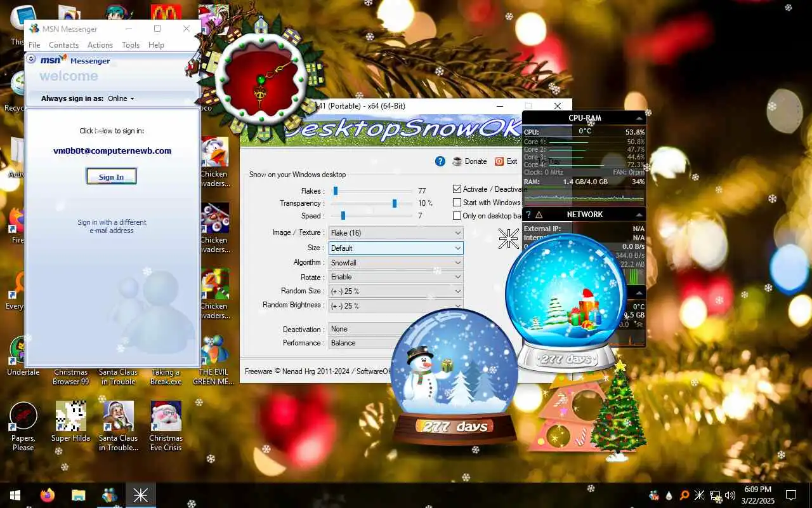Open the Rotate dropdown set to Enable
The image size is (812, 508).
pyautogui.click(x=396, y=277)
